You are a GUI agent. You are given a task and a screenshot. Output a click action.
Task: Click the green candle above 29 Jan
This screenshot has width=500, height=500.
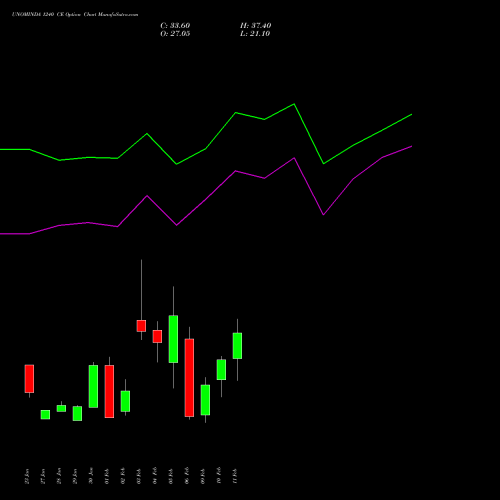click(77, 413)
